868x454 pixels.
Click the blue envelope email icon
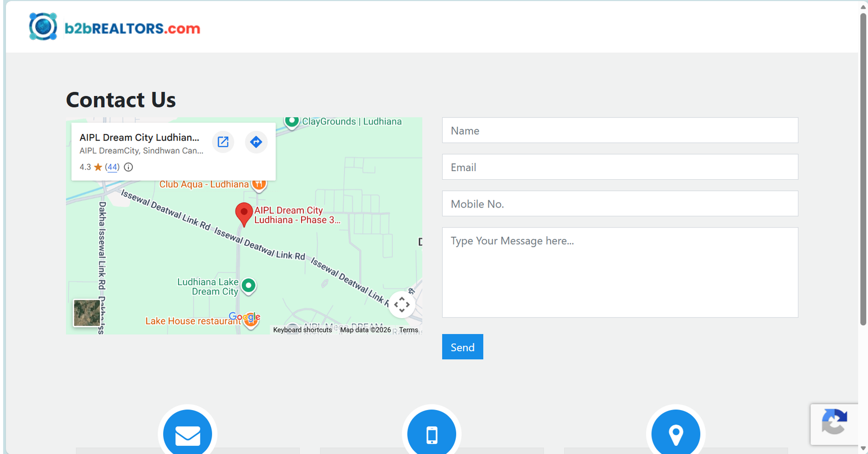point(188,434)
